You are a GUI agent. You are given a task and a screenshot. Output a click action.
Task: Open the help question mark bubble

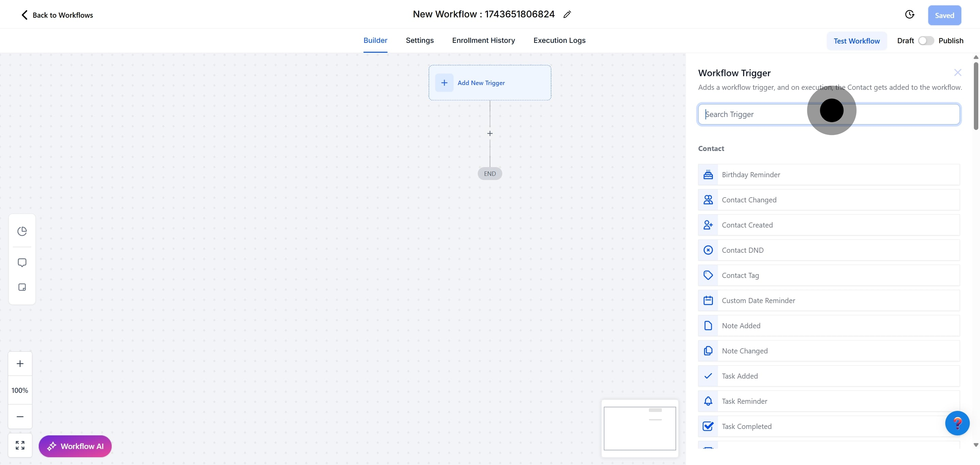957,423
